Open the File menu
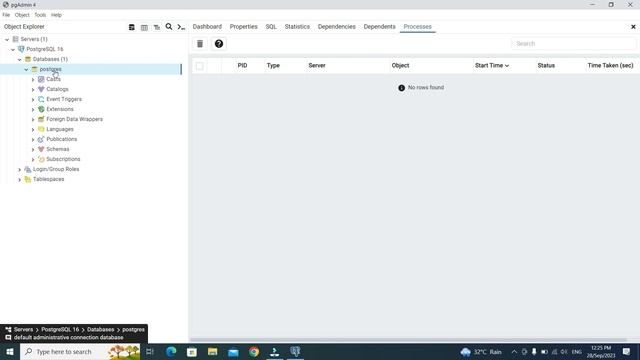 coord(6,15)
